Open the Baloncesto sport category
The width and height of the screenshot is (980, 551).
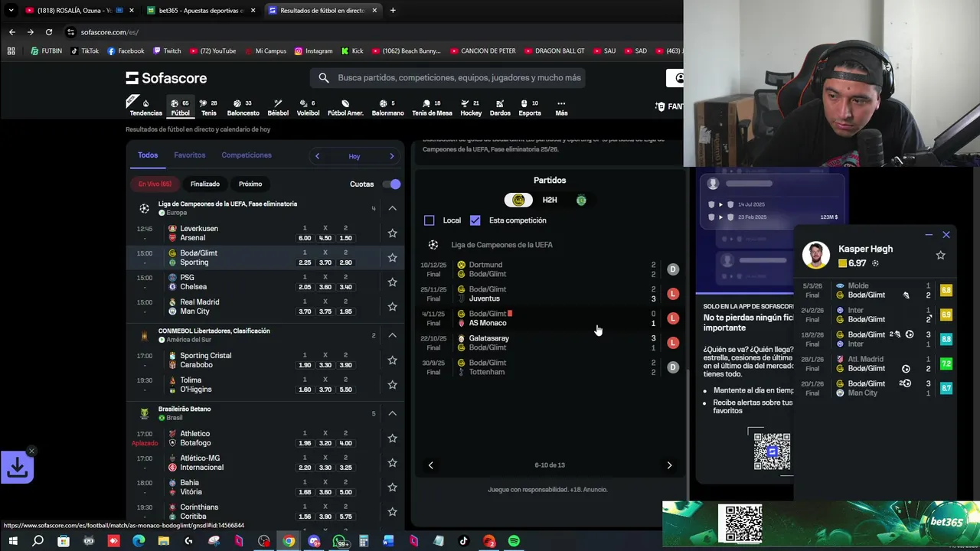pos(243,108)
